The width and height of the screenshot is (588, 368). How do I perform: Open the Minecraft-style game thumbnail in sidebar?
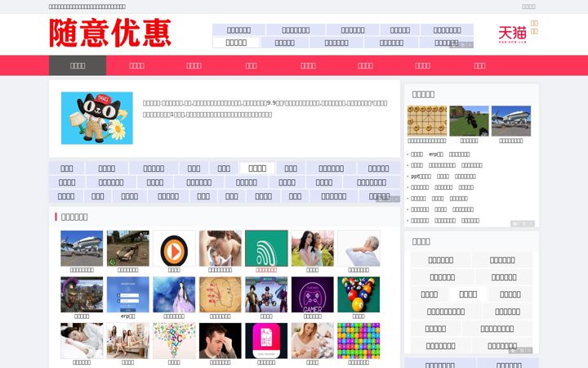(x=469, y=121)
